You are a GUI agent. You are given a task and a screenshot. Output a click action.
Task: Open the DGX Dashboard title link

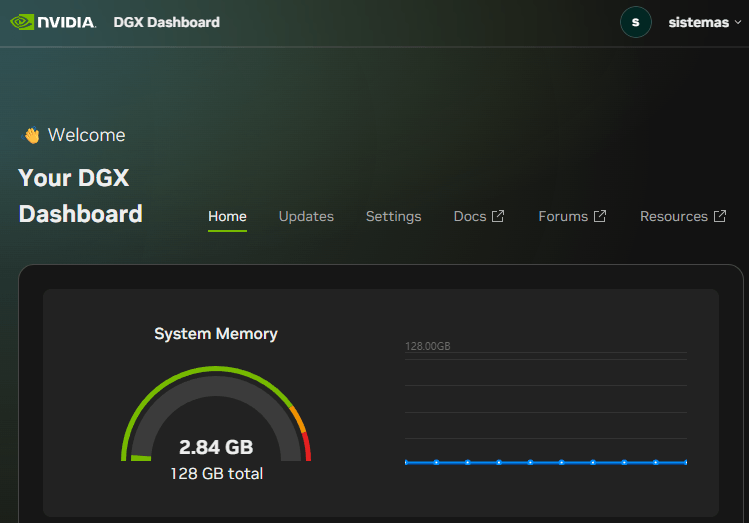(166, 22)
